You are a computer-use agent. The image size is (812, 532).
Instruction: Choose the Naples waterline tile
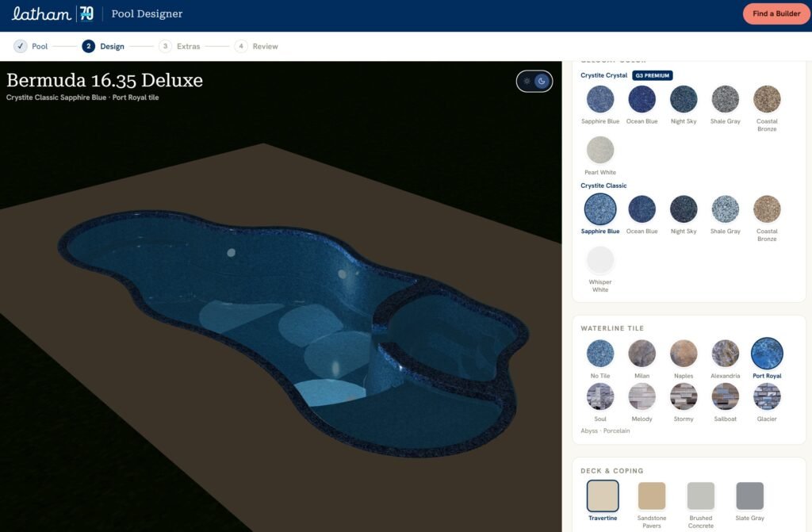tap(684, 354)
